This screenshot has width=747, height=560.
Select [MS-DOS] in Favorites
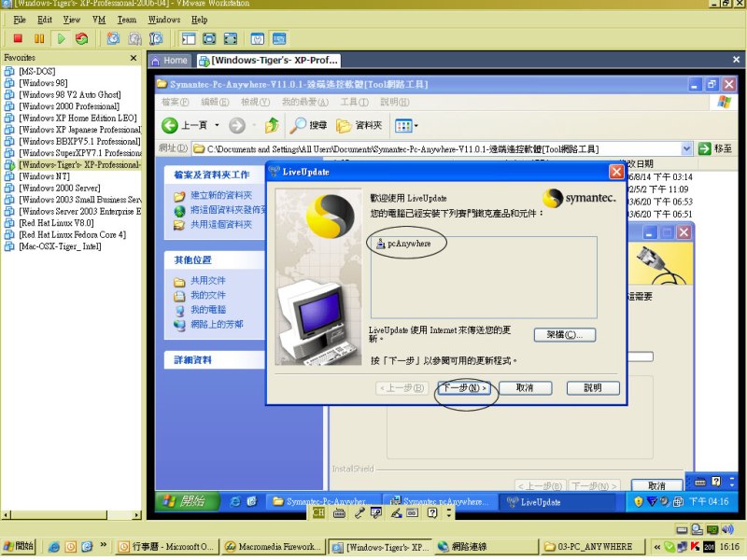pyautogui.click(x=36, y=72)
